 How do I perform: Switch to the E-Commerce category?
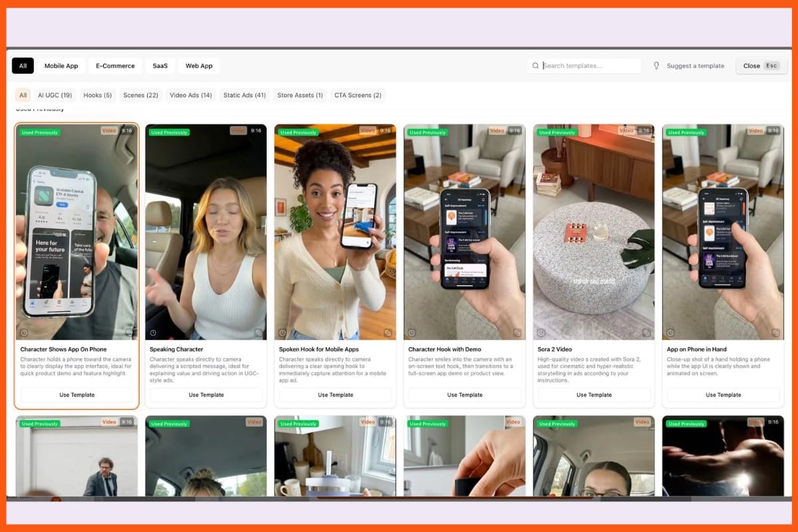coord(115,66)
